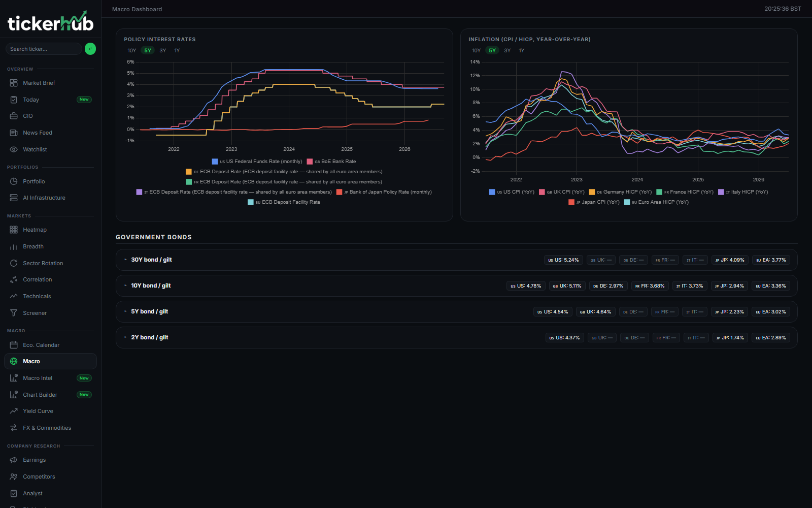Click the EA: 2.89% 2Y yield chip

click(x=771, y=338)
